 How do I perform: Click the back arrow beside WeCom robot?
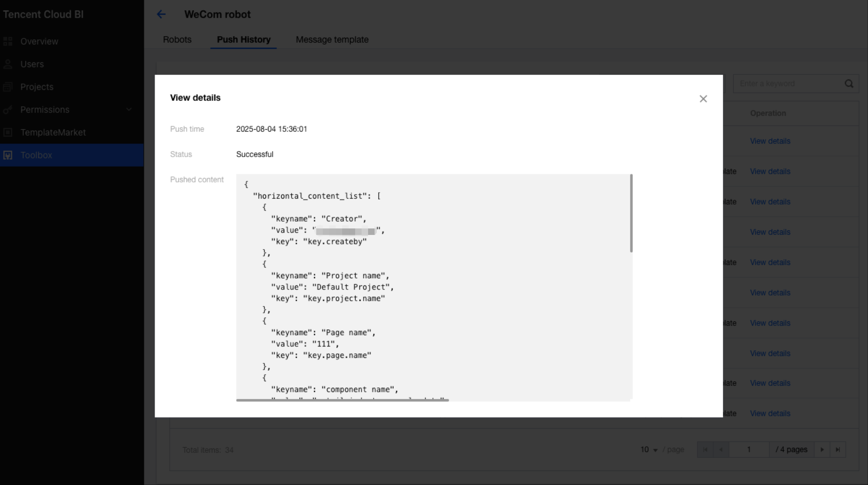161,14
